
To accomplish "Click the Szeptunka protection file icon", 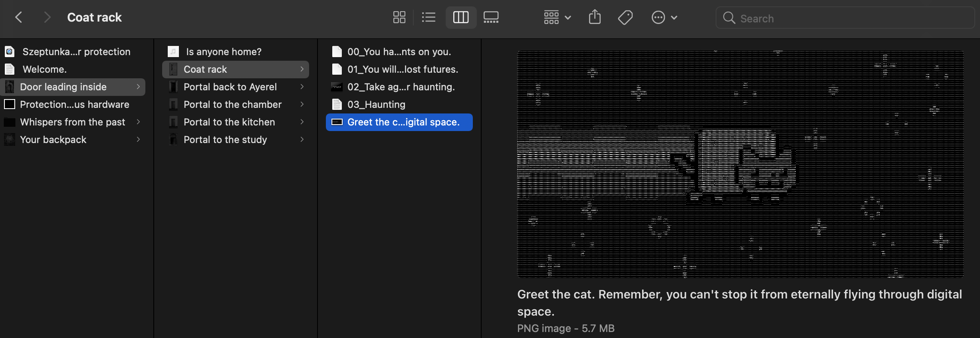I will click(10, 52).
